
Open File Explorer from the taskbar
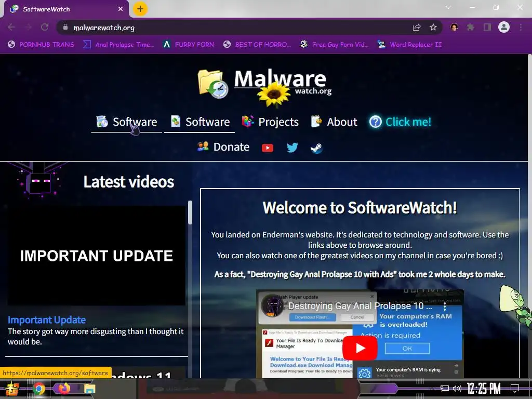pos(89,389)
